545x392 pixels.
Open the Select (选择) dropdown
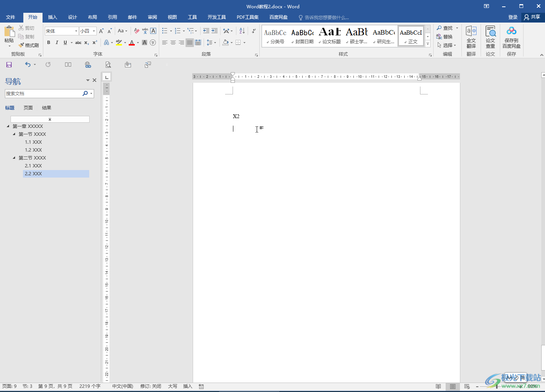click(447, 45)
